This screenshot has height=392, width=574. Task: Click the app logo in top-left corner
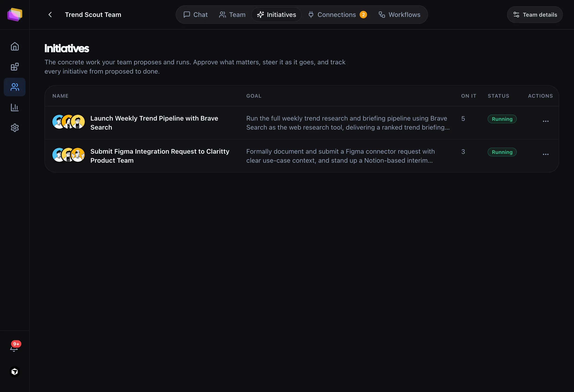(15, 15)
